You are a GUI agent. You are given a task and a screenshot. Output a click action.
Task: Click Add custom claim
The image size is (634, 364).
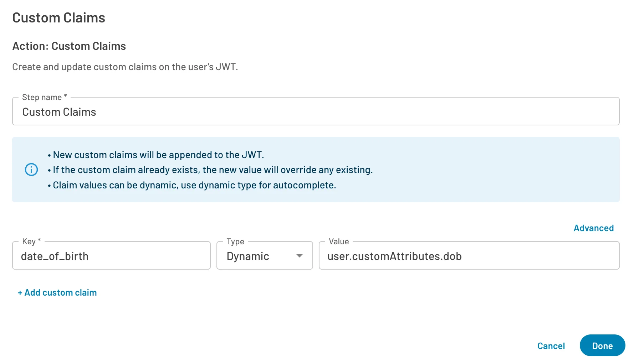[57, 292]
